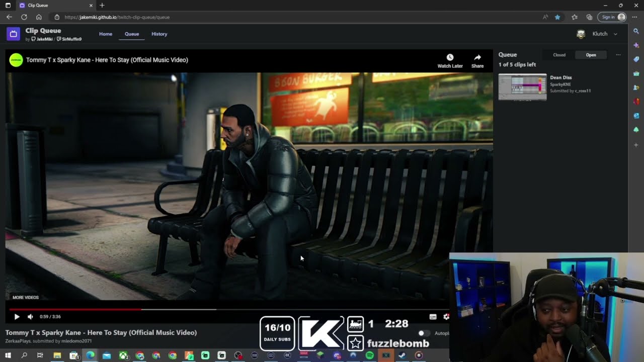The image size is (644, 362).
Task: Open the video title link in player header
Action: point(107,60)
